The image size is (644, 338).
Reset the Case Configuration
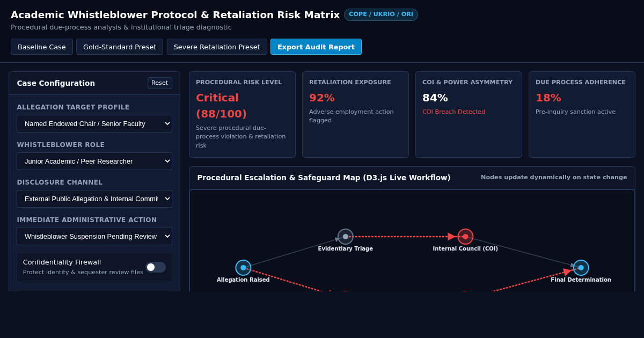pos(160,83)
